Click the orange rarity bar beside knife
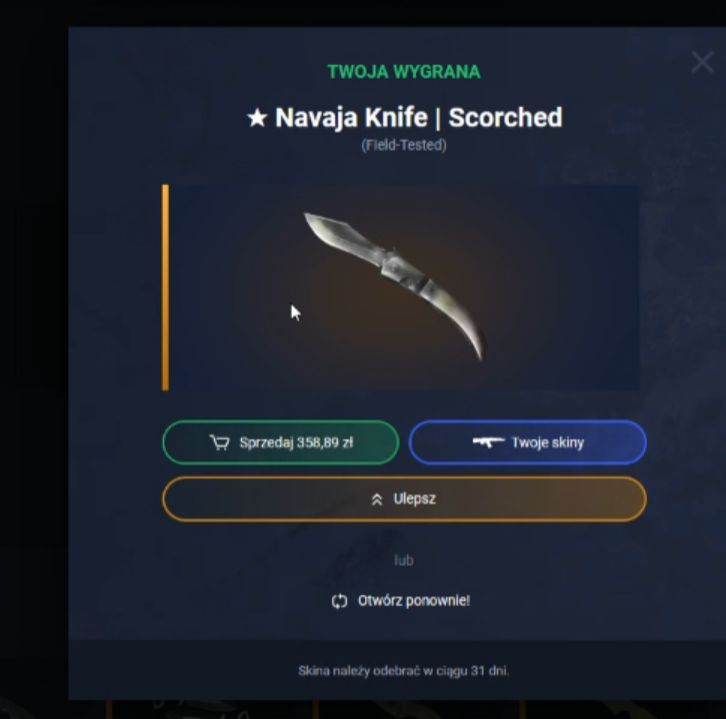This screenshot has width=726, height=719. click(165, 288)
